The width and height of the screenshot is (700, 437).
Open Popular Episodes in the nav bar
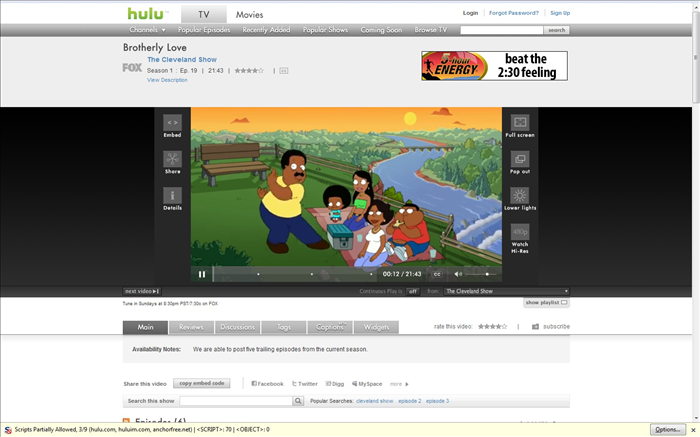[x=204, y=30]
